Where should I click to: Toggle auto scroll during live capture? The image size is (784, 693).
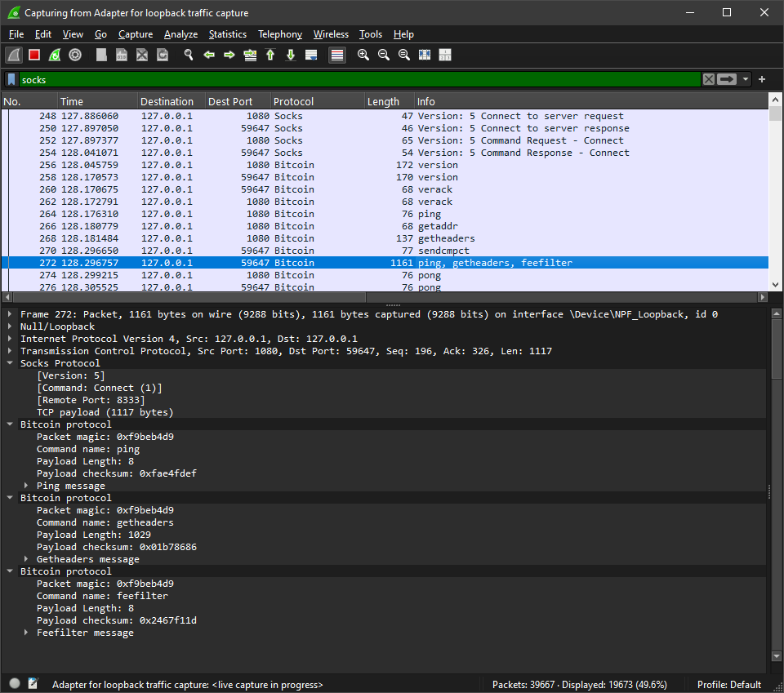(311, 55)
